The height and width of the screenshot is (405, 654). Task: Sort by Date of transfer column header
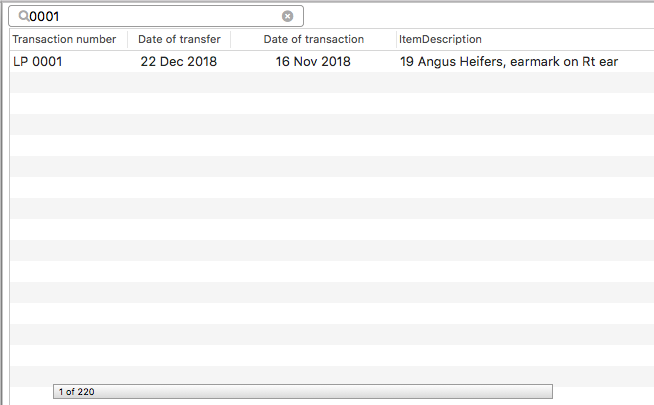[x=179, y=39]
